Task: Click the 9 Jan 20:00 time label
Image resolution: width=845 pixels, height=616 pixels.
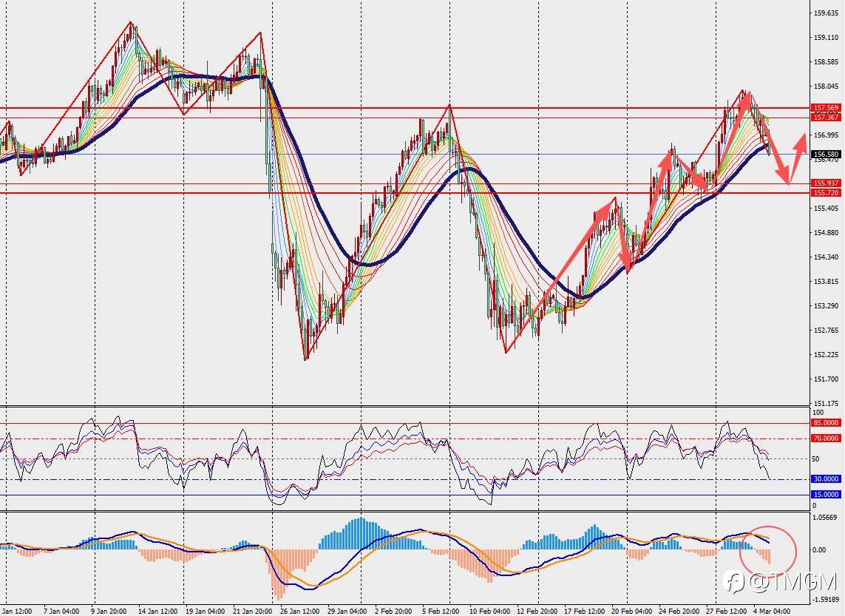Action: [109, 611]
